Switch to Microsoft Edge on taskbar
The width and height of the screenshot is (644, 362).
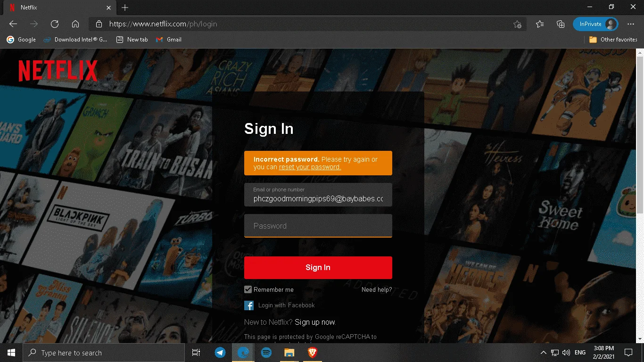point(243,353)
